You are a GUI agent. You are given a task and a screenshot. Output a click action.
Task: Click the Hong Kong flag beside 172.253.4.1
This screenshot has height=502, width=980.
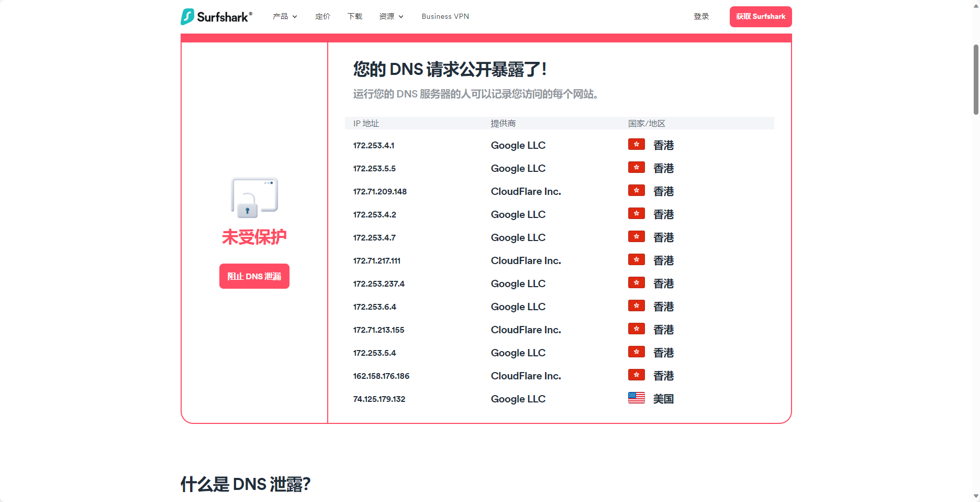point(637,145)
